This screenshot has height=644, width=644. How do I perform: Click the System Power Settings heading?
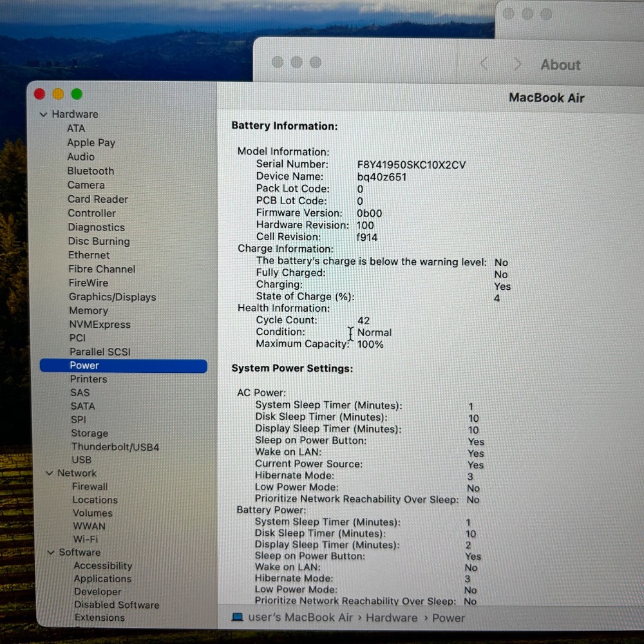pyautogui.click(x=292, y=368)
